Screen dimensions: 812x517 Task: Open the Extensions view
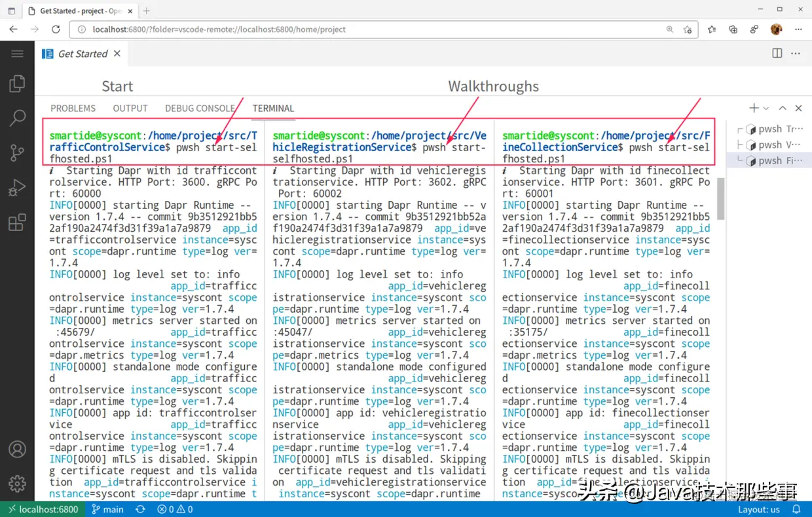click(x=17, y=223)
